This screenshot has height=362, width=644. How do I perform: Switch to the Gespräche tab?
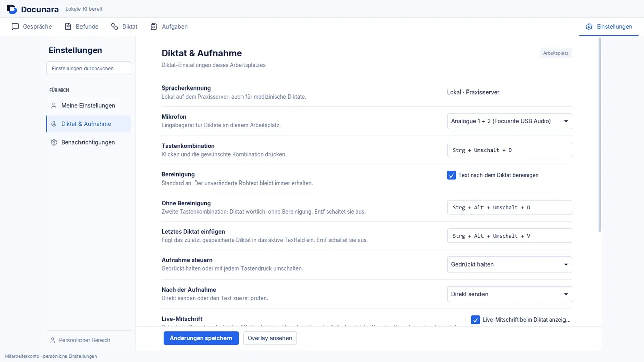pyautogui.click(x=32, y=27)
